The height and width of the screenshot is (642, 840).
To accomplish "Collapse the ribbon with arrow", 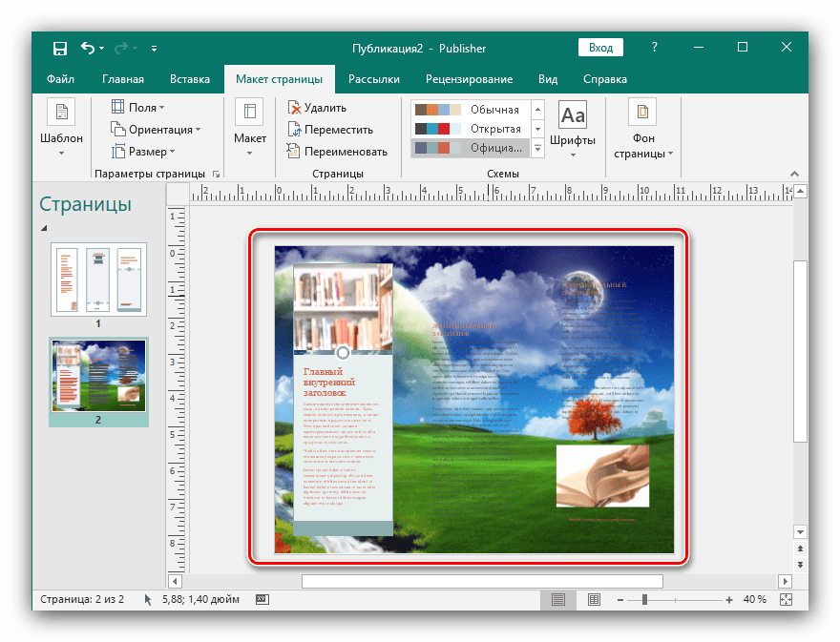I will tap(794, 174).
